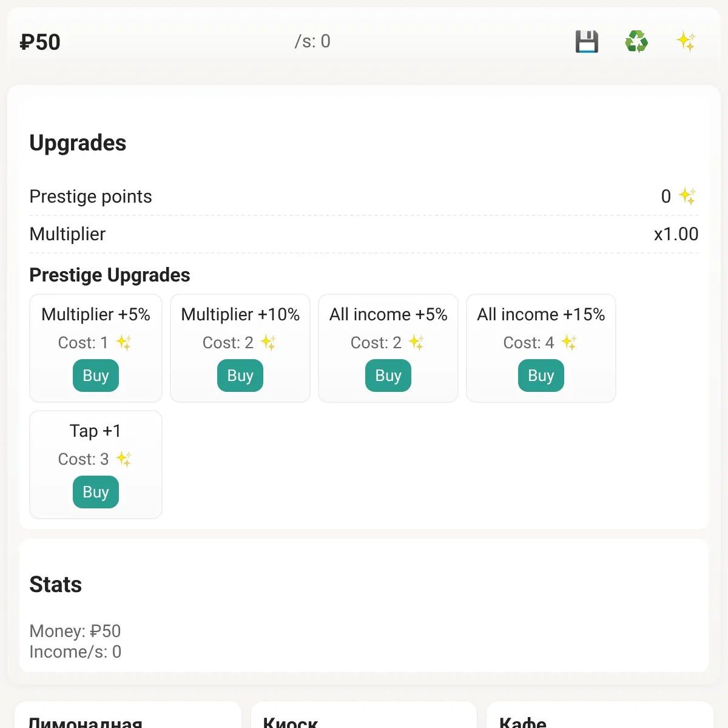
Task: Buy the Multiplier +5% upgrade
Action: (96, 376)
